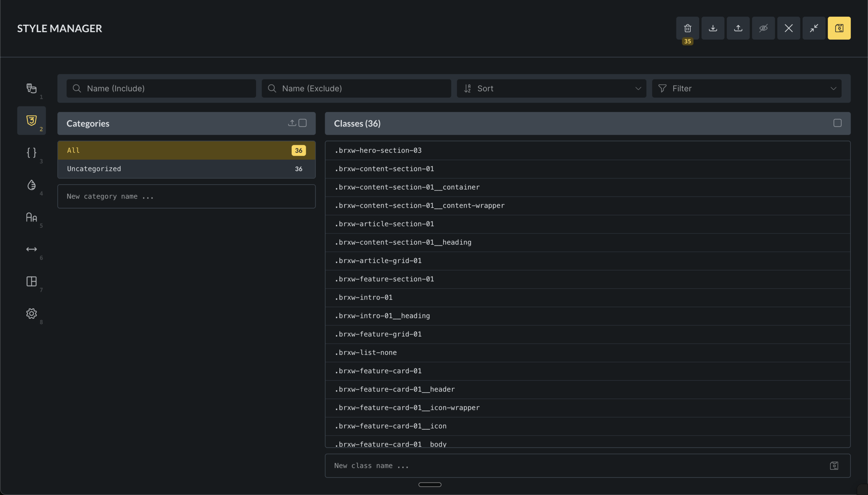Select the .brxw-hero-section-03 class
Screen dimensions: 868x495
[378, 150]
